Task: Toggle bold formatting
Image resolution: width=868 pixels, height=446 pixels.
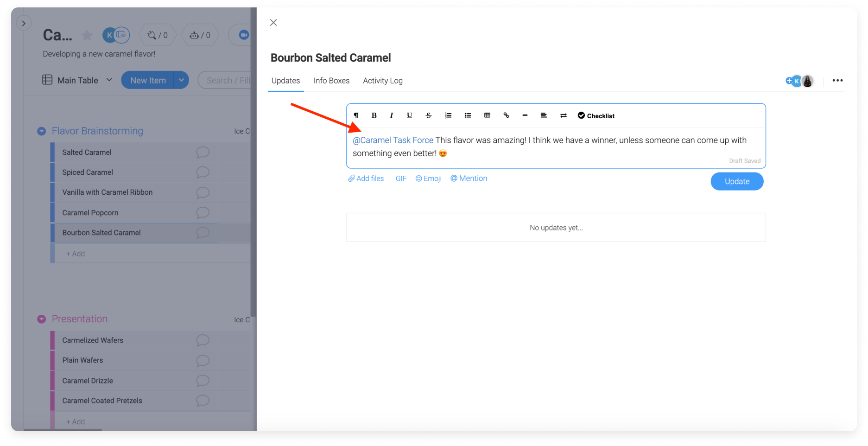Action: tap(374, 115)
